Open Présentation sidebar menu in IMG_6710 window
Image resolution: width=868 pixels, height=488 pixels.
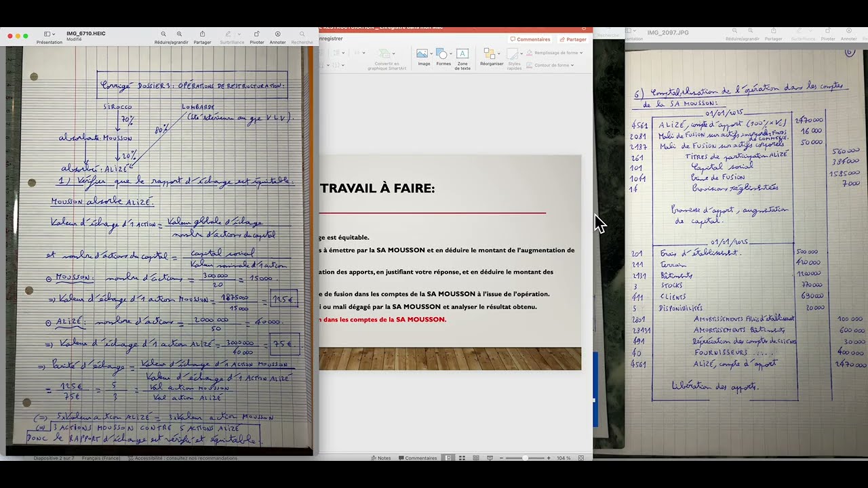coord(49,34)
